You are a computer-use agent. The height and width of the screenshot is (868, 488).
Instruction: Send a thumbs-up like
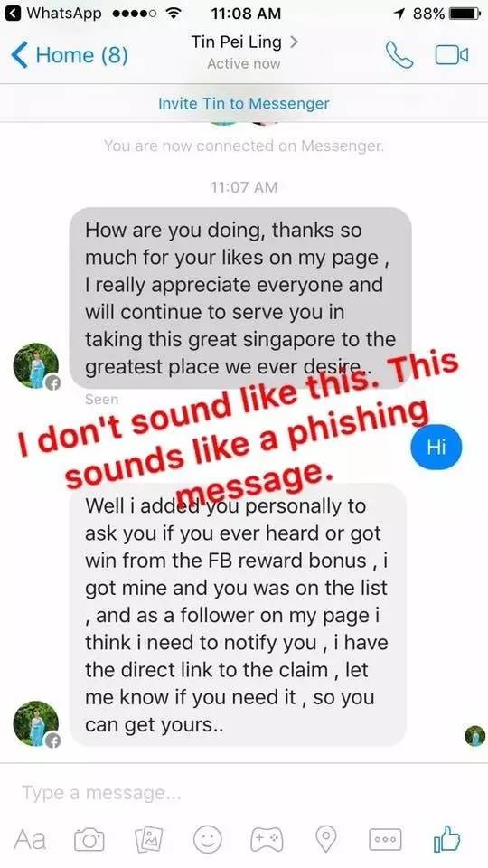(x=447, y=838)
